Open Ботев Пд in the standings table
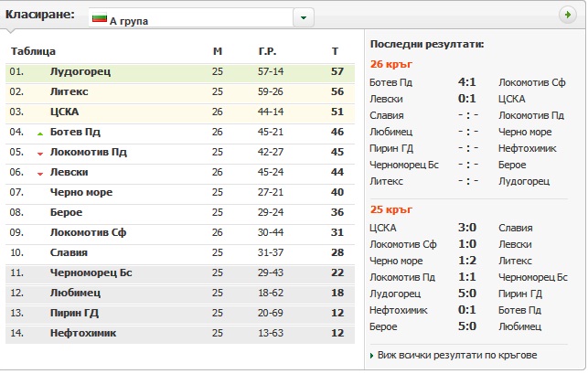 point(75,132)
